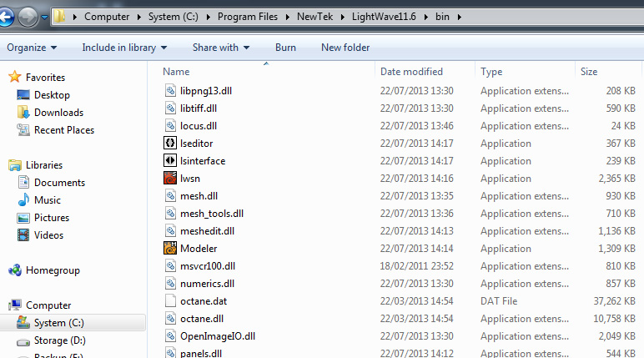The width and height of the screenshot is (644, 358).
Task: Click the mesh.dll file icon
Action: [170, 195]
